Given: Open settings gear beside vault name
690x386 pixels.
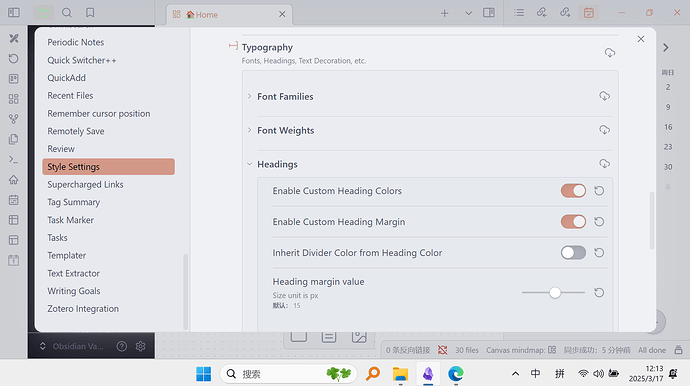Looking at the screenshot, I should click(x=140, y=346).
